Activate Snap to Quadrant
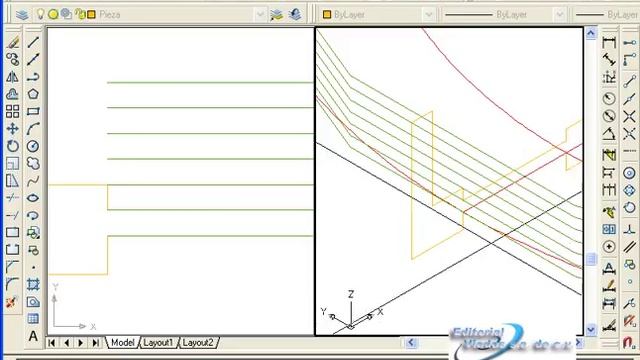 (x=629, y=190)
